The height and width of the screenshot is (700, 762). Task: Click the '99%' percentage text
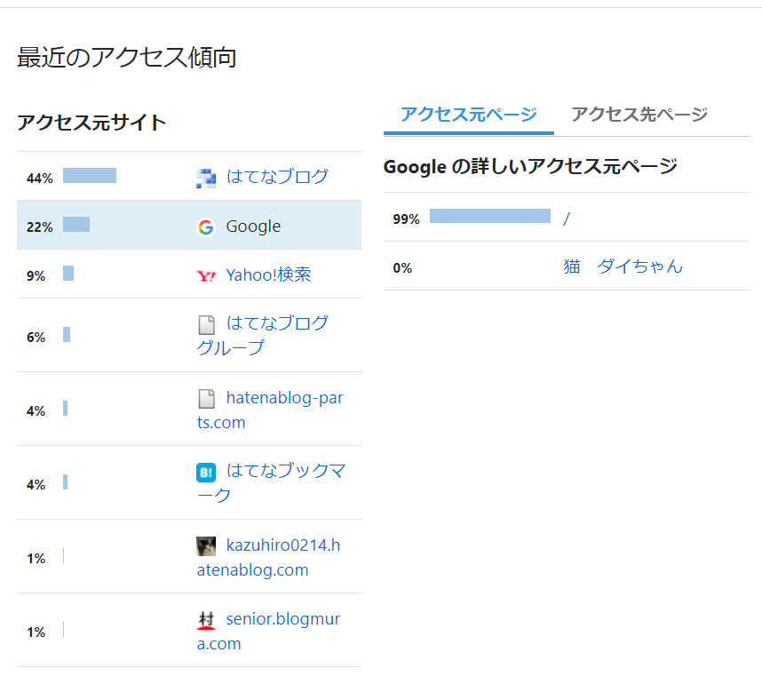406,219
